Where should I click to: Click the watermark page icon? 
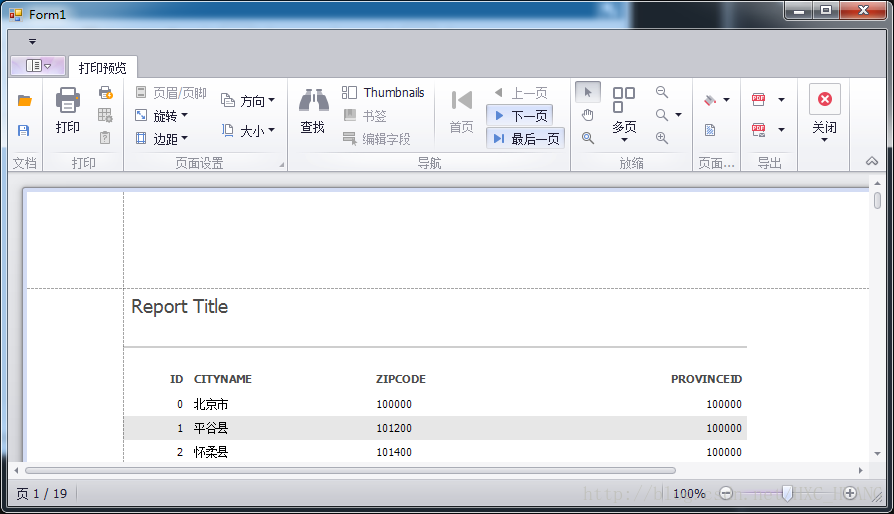coord(710,130)
